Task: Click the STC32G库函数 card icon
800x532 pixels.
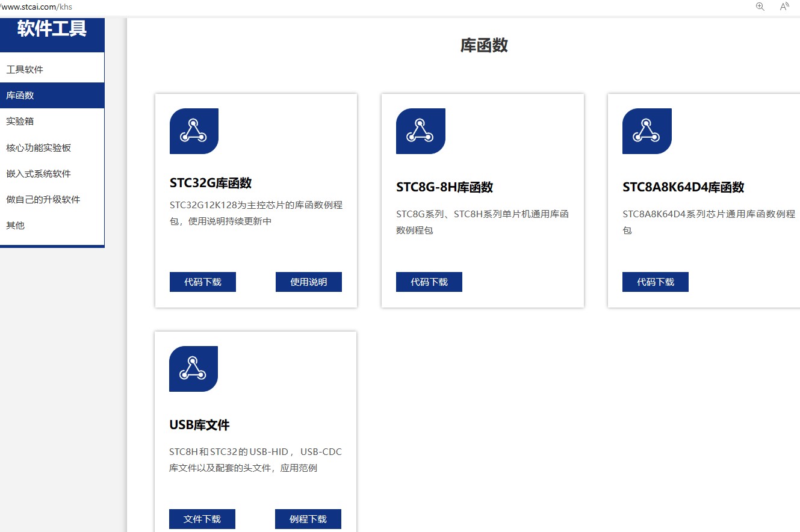Action: [194, 131]
